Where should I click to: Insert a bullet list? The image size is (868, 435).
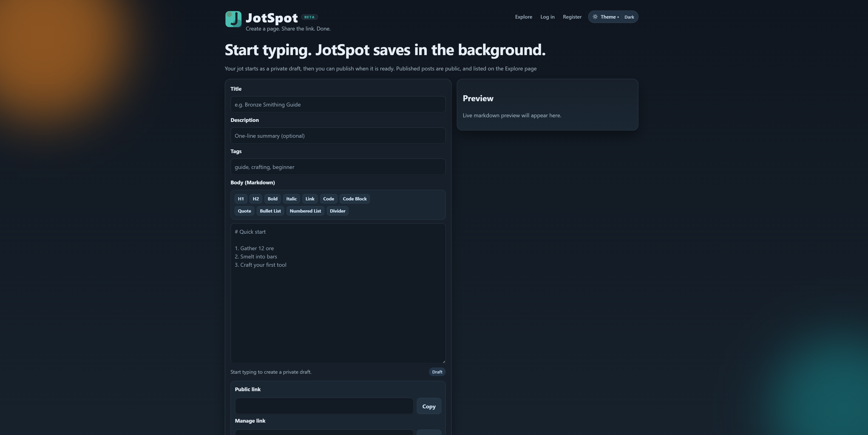(x=270, y=211)
